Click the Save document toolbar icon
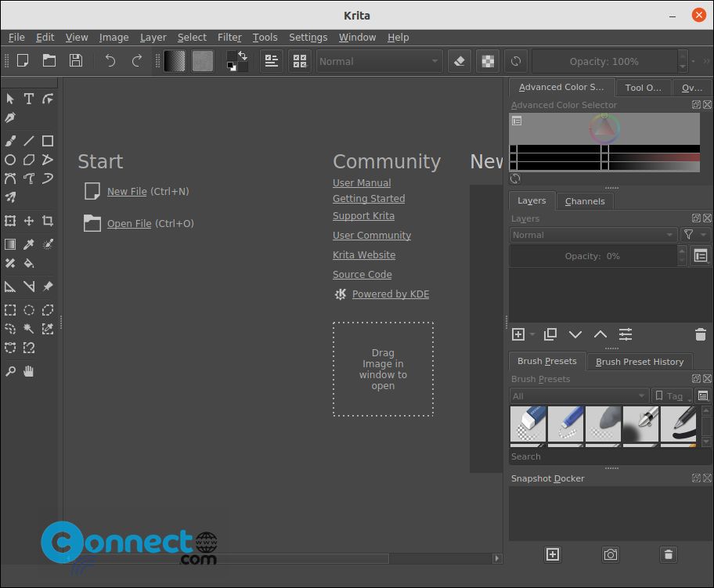The height and width of the screenshot is (588, 714). point(76,60)
